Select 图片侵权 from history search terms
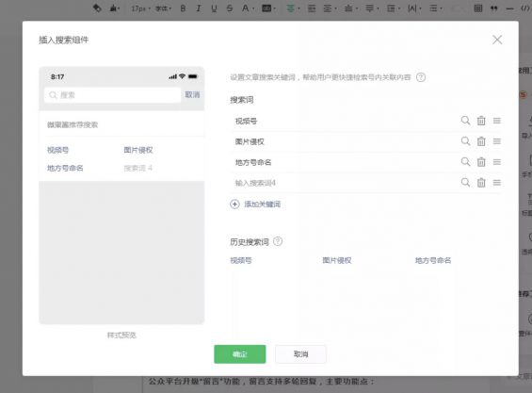Screen dimensions: 532x393 coord(337,260)
